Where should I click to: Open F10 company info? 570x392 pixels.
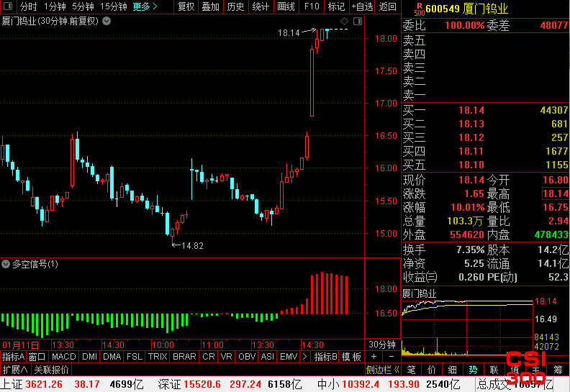click(x=312, y=6)
